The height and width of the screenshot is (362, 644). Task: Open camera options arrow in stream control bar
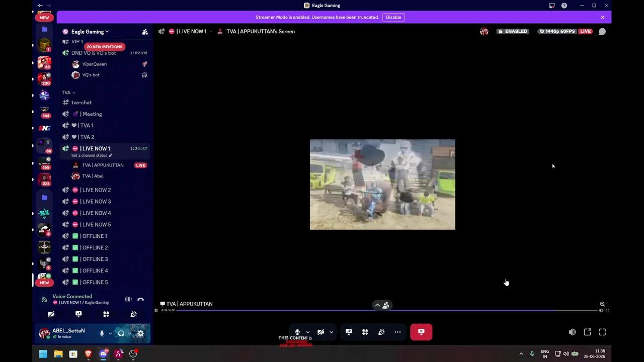coord(331,332)
